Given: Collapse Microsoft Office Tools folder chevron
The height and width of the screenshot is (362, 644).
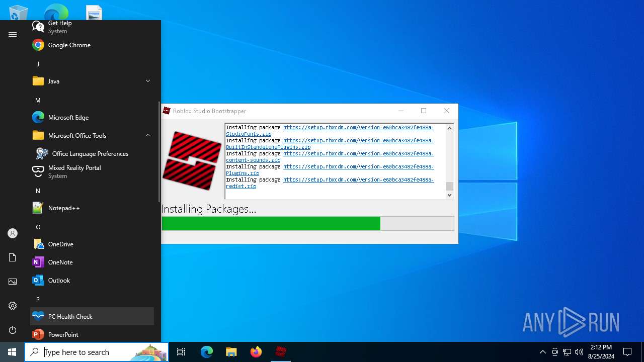Looking at the screenshot, I should click(x=148, y=135).
